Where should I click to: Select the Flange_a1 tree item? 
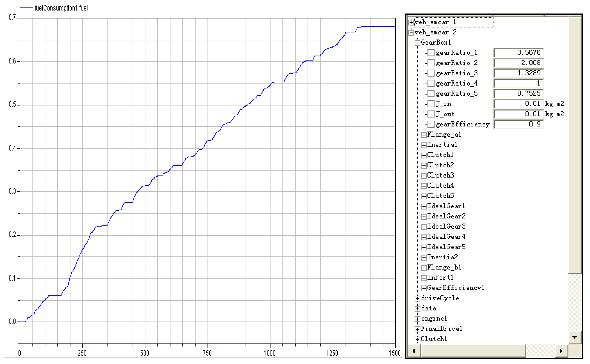[444, 135]
